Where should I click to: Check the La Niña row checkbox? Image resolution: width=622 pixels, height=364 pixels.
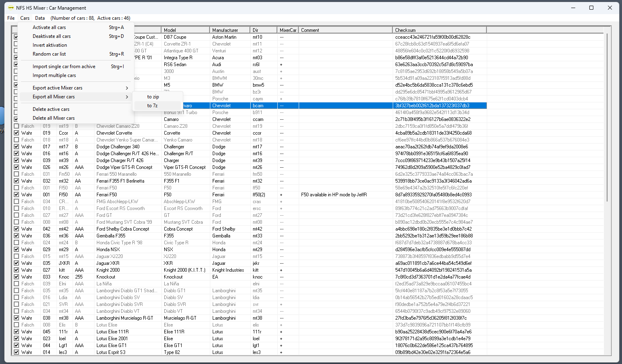[x=17, y=284]
